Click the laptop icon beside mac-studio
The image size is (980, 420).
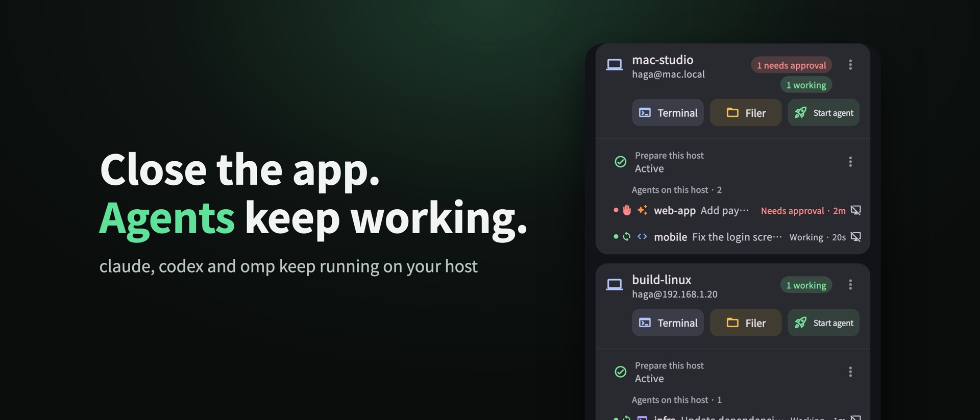tap(615, 65)
